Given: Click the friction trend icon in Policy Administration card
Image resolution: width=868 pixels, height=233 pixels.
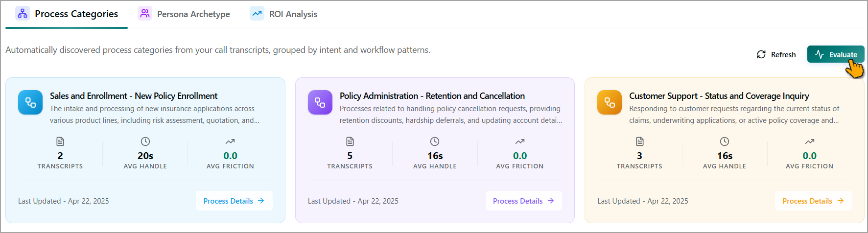Looking at the screenshot, I should coord(520,141).
